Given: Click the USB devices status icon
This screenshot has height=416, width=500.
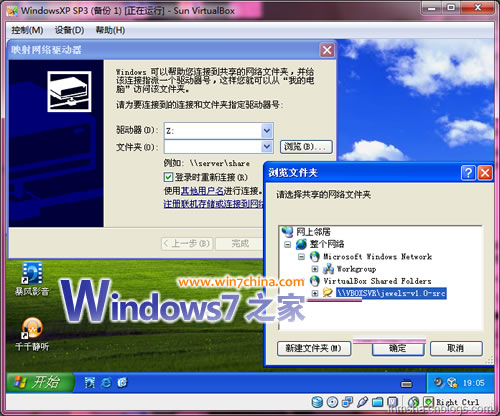Looking at the screenshot, I should coord(362,402).
